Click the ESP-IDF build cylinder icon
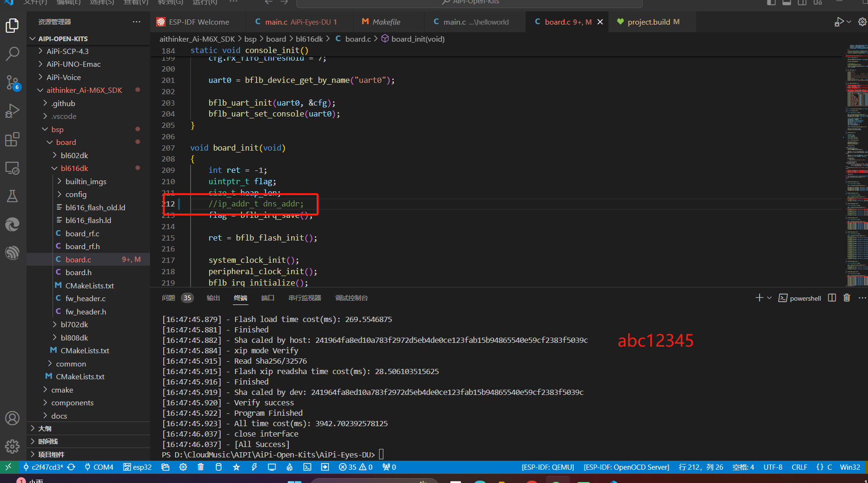Viewport: 868px width, 483px height. (x=218, y=467)
